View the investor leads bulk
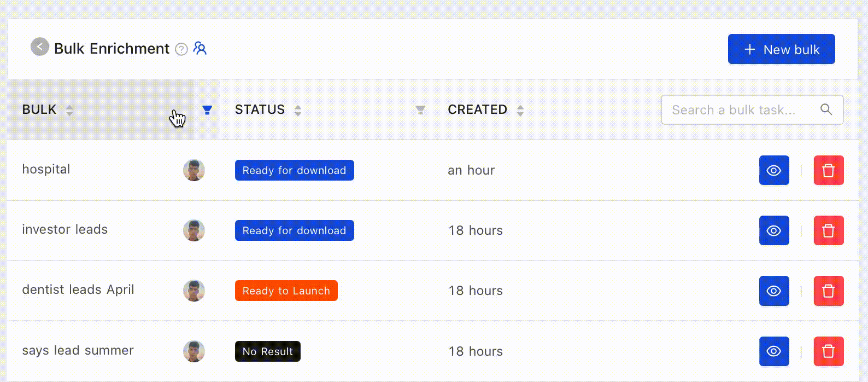Image resolution: width=868 pixels, height=382 pixels. [774, 230]
